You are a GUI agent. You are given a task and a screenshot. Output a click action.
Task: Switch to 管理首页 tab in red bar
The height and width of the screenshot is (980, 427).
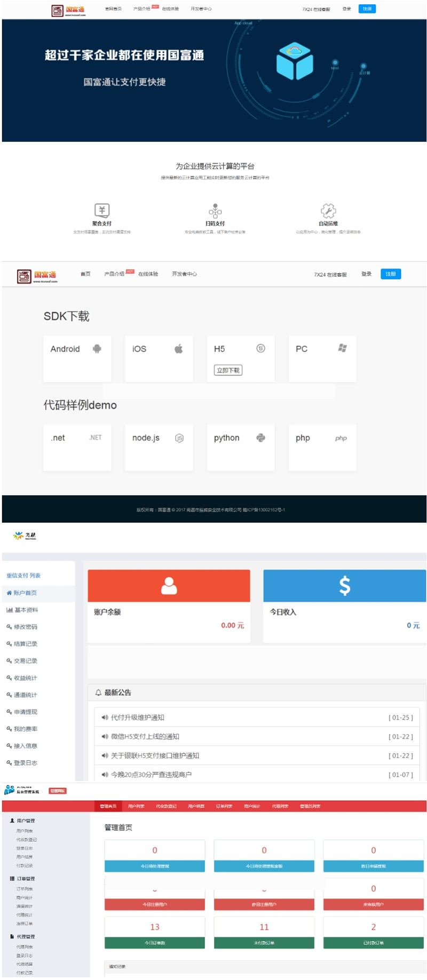(x=108, y=806)
